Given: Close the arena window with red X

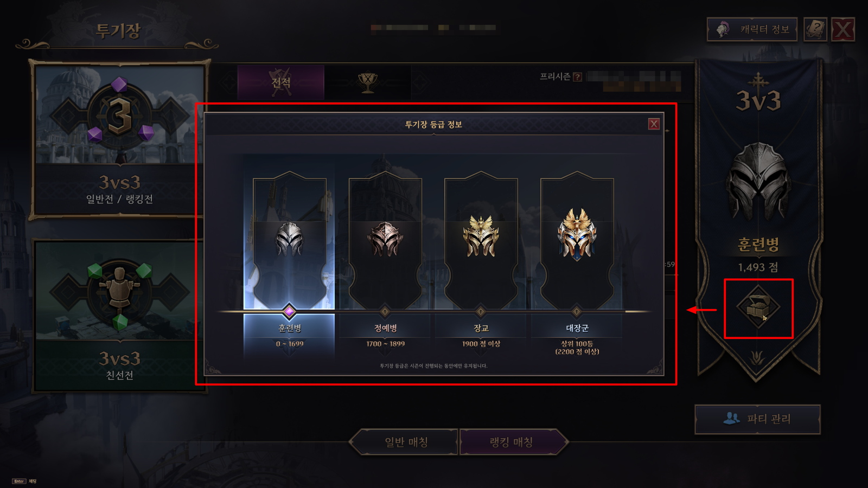Looking at the screenshot, I should pos(843,29).
